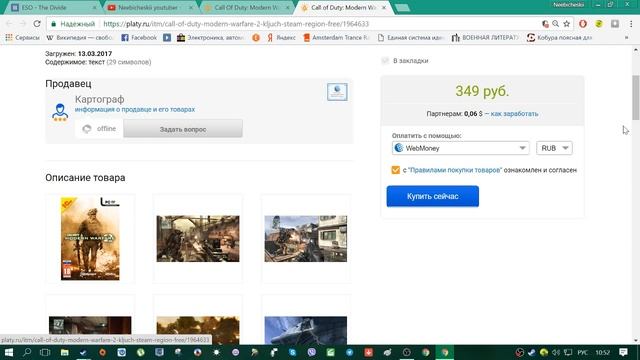Open taskbar search magnifier
Image resolution: width=640 pixels, height=360 pixels.
(x=27, y=352)
